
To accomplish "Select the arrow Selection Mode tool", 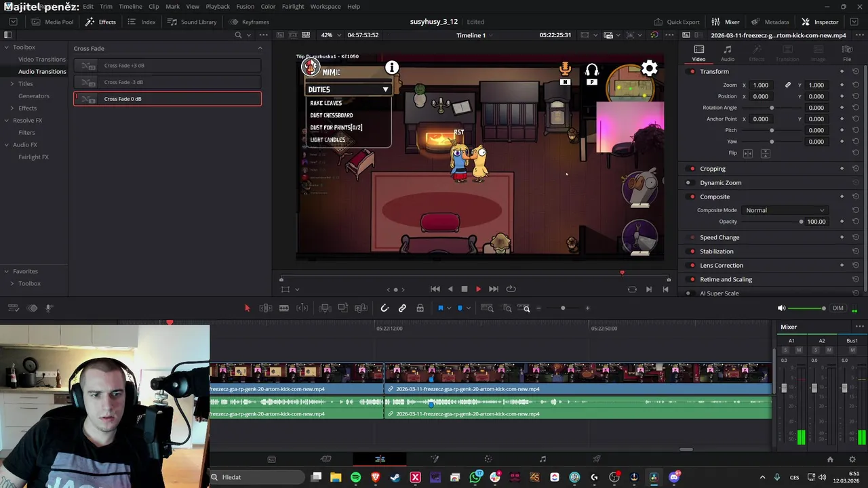I will click(x=247, y=308).
